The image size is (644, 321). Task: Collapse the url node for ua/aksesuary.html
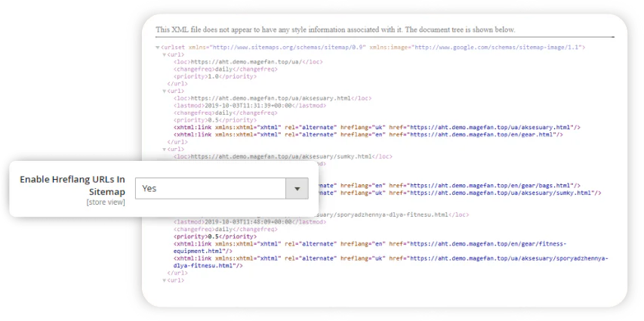(x=165, y=91)
